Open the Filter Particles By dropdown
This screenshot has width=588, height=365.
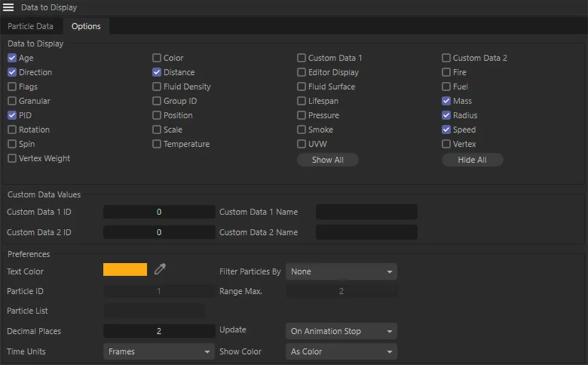(x=341, y=272)
